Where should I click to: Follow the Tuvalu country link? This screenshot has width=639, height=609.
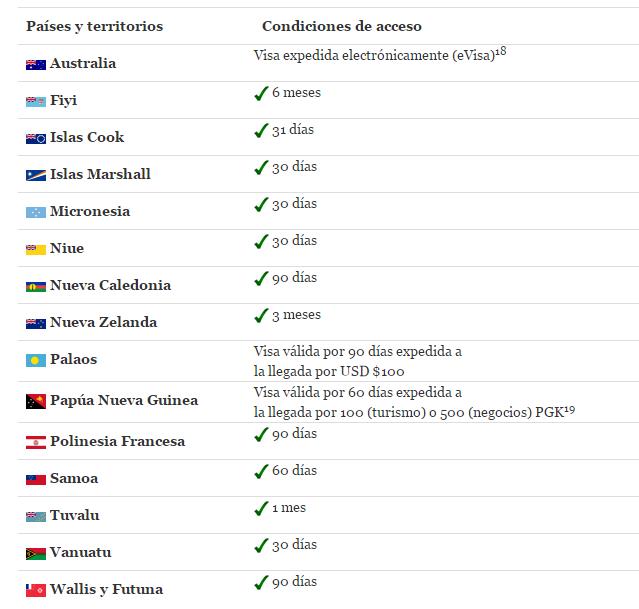pos(74,515)
